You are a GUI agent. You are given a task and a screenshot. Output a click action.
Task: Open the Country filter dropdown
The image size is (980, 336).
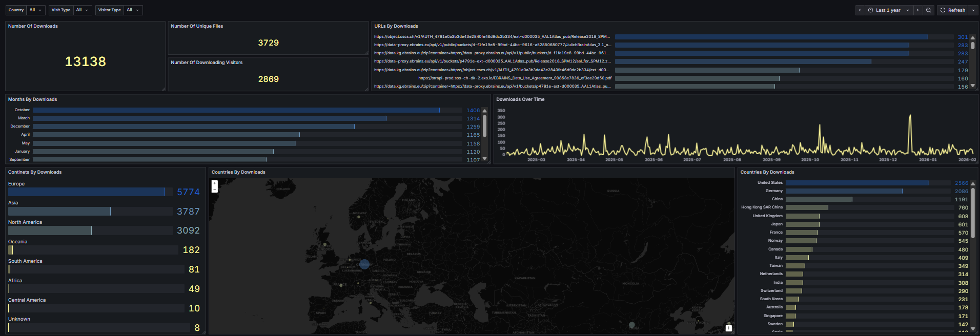point(36,10)
